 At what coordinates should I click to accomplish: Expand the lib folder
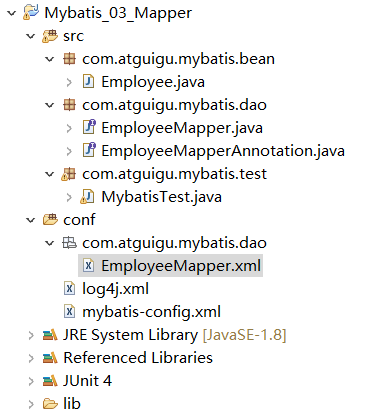31,404
